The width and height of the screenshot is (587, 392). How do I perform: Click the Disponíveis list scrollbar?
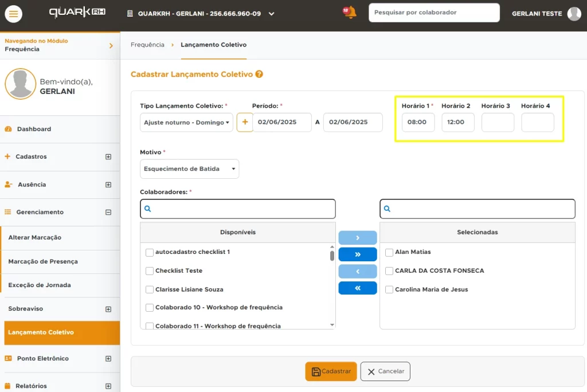coord(332,256)
